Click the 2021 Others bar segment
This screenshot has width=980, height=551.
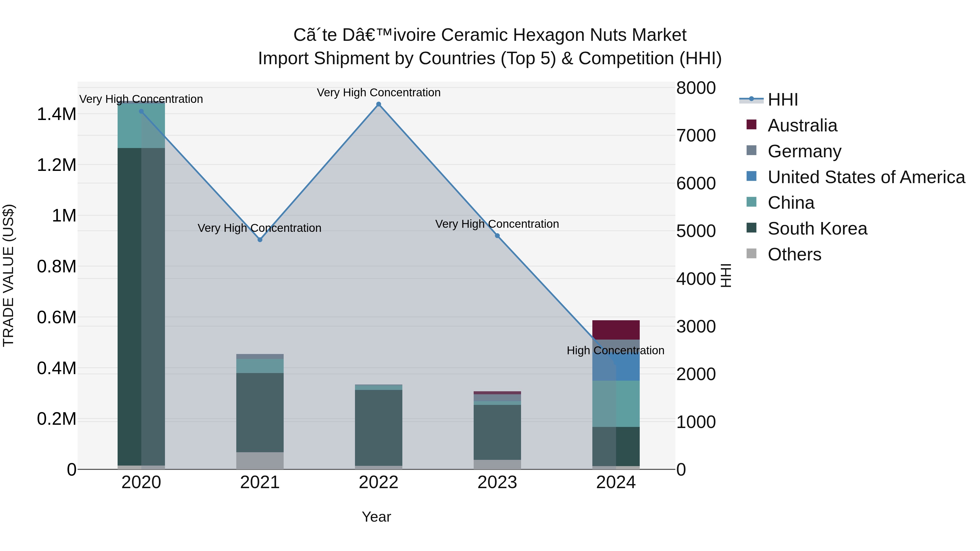pyautogui.click(x=260, y=460)
